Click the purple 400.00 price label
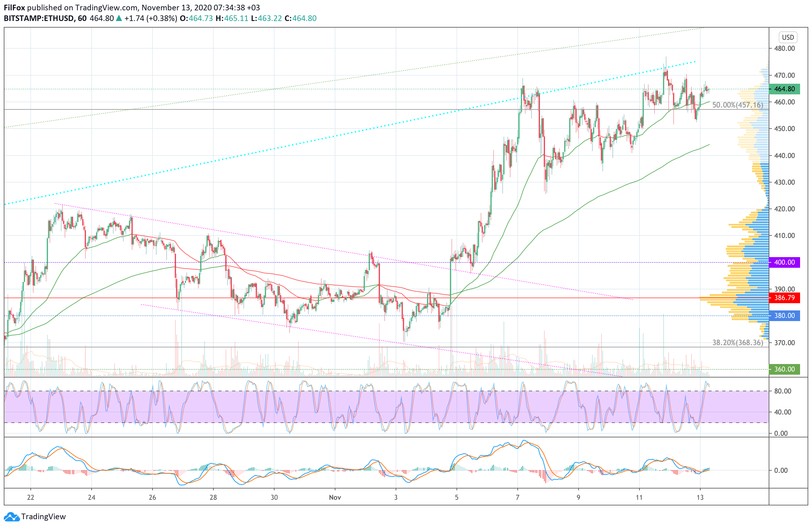This screenshot has width=812, height=528. 784,262
